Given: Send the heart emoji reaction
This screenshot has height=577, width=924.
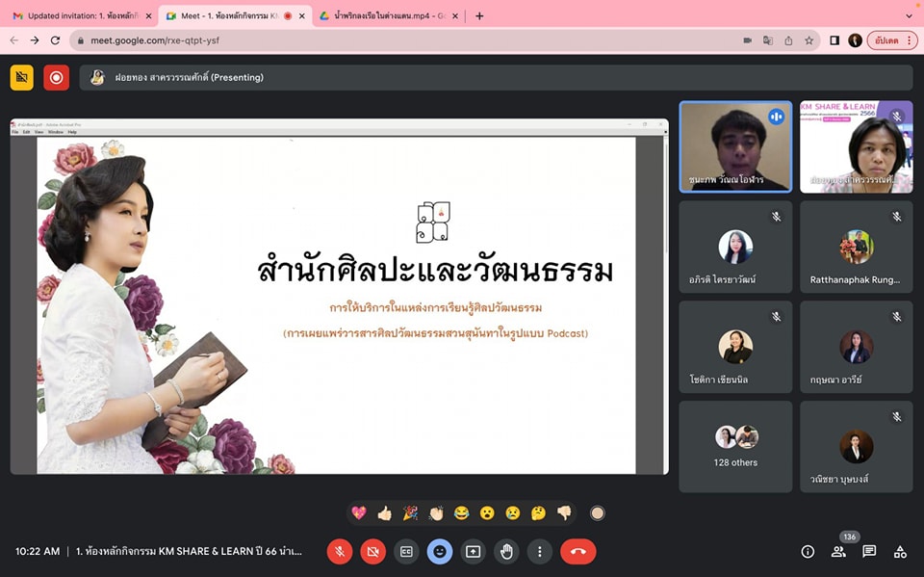Looking at the screenshot, I should (x=359, y=513).
